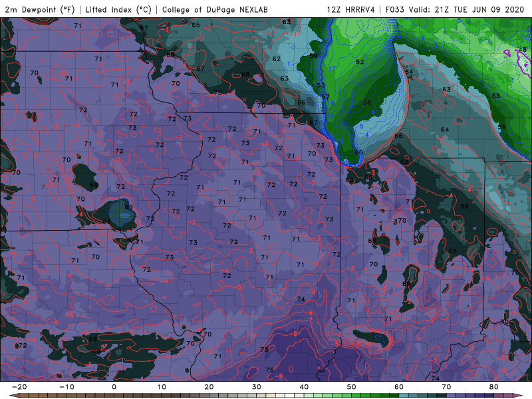Screen dimensions: 532x399
Task: Click the 30 label on the color scale
Action: [257, 387]
